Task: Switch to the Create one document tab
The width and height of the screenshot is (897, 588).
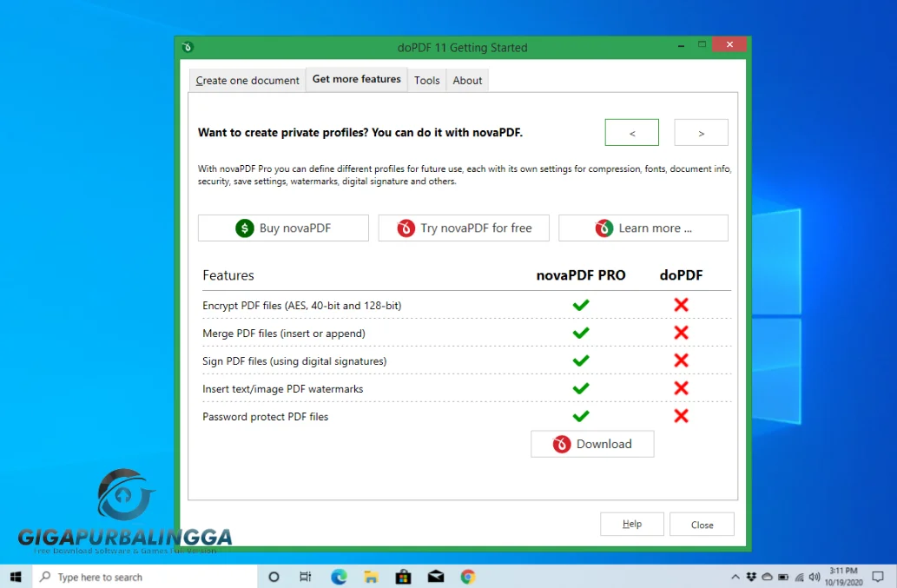Action: 247,80
